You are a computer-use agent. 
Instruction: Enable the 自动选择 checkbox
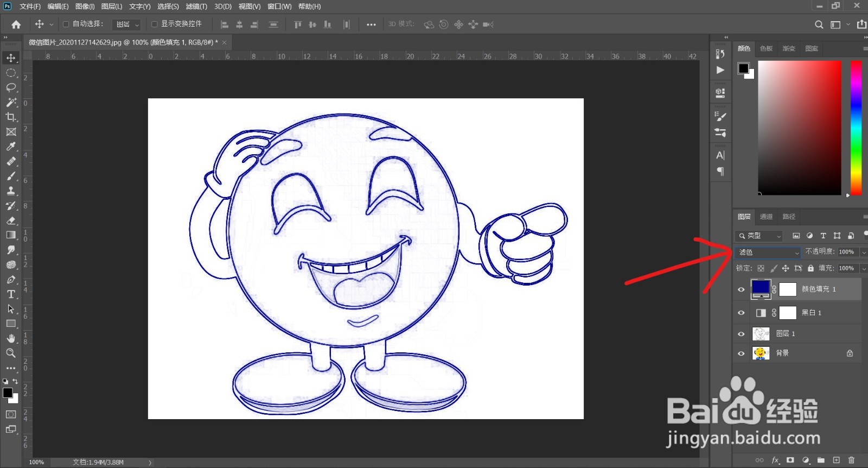[66, 24]
